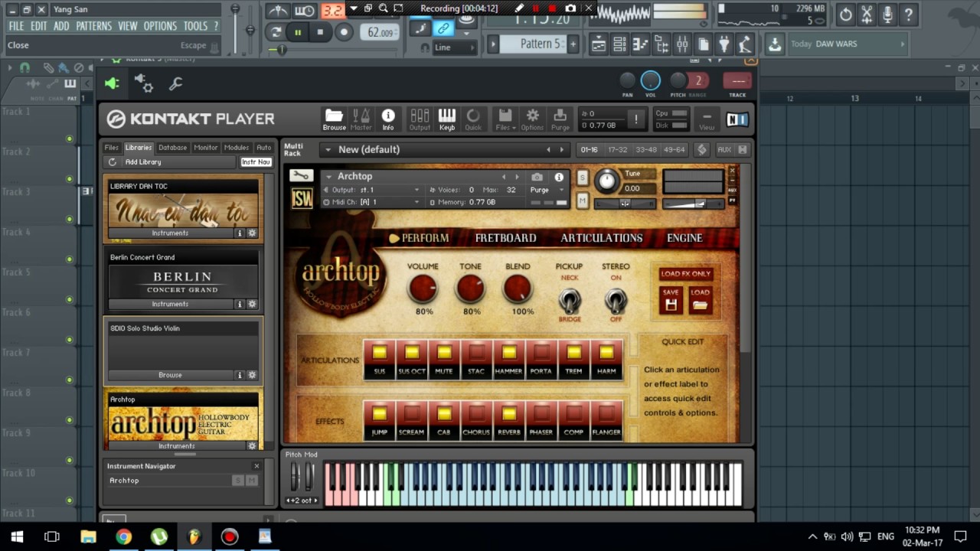The height and width of the screenshot is (551, 980).
Task: Open Google Chrome from the Windows taskbar
Action: (x=123, y=536)
